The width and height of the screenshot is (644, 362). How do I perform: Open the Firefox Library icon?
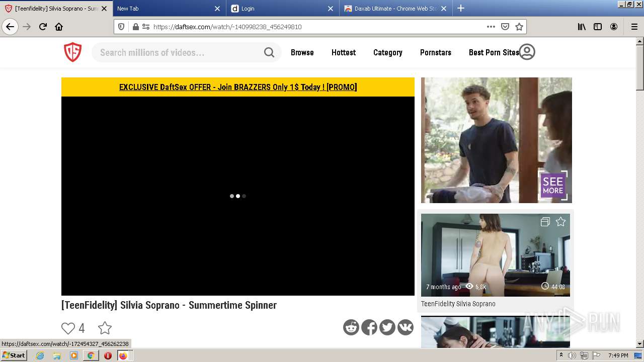coord(582,27)
